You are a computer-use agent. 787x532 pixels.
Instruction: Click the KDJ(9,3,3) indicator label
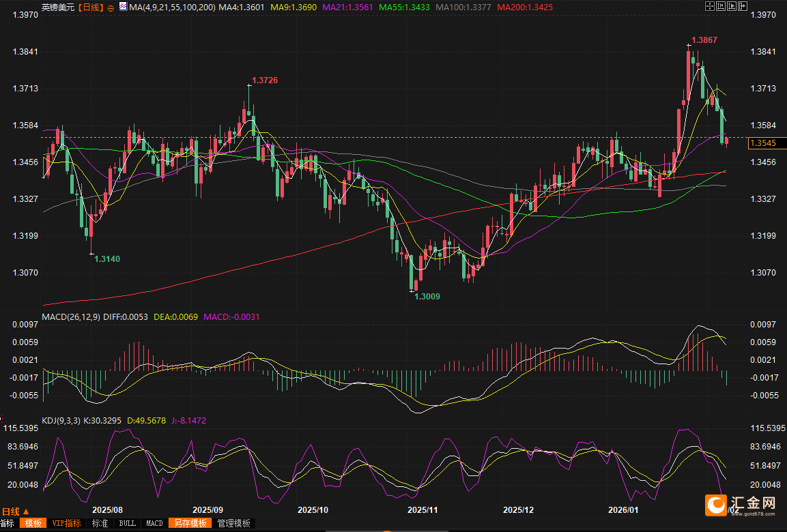[61, 421]
